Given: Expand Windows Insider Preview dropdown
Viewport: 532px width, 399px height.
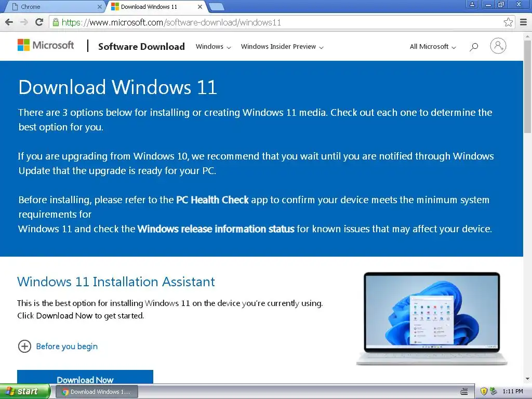Looking at the screenshot, I should 282,47.
